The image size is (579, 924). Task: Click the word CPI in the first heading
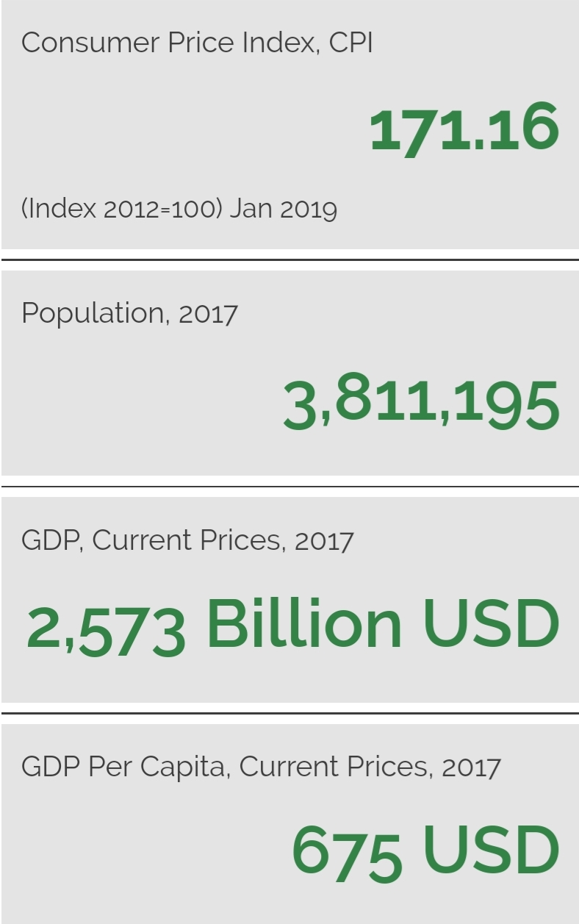pos(350,43)
